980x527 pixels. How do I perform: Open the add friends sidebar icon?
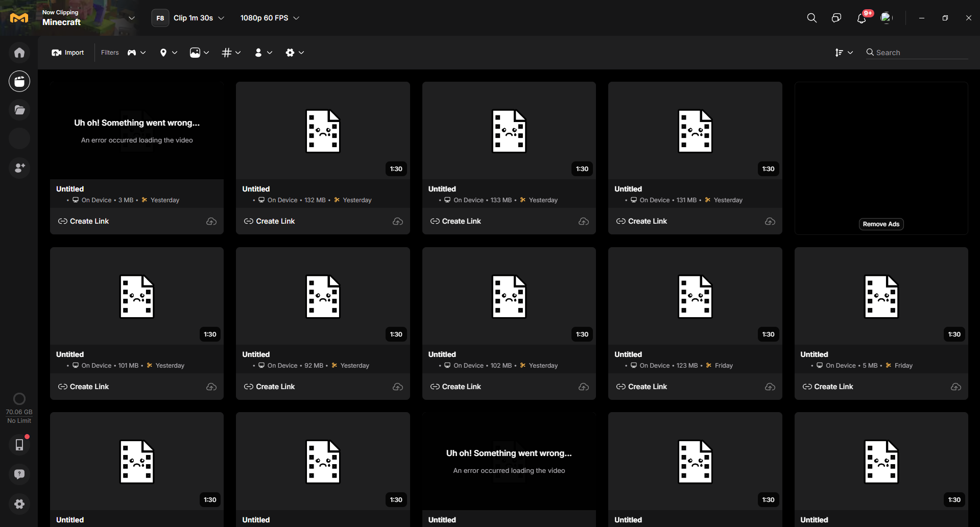(19, 167)
